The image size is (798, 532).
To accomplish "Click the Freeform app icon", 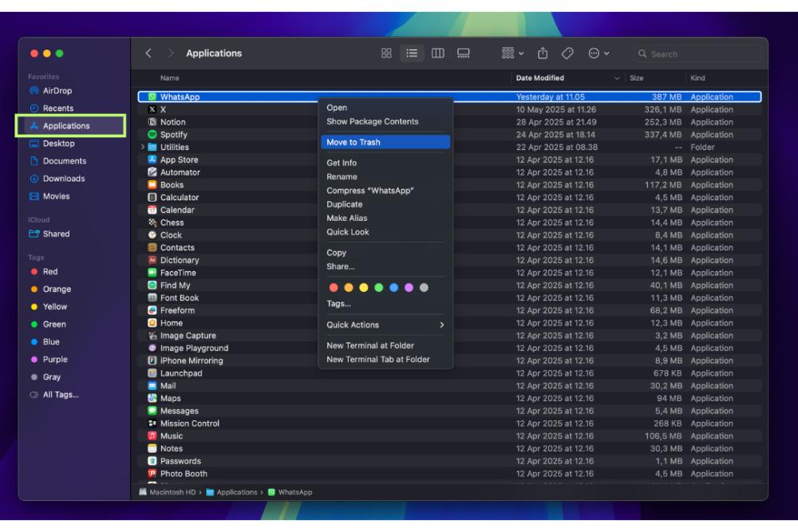I will pyautogui.click(x=152, y=310).
